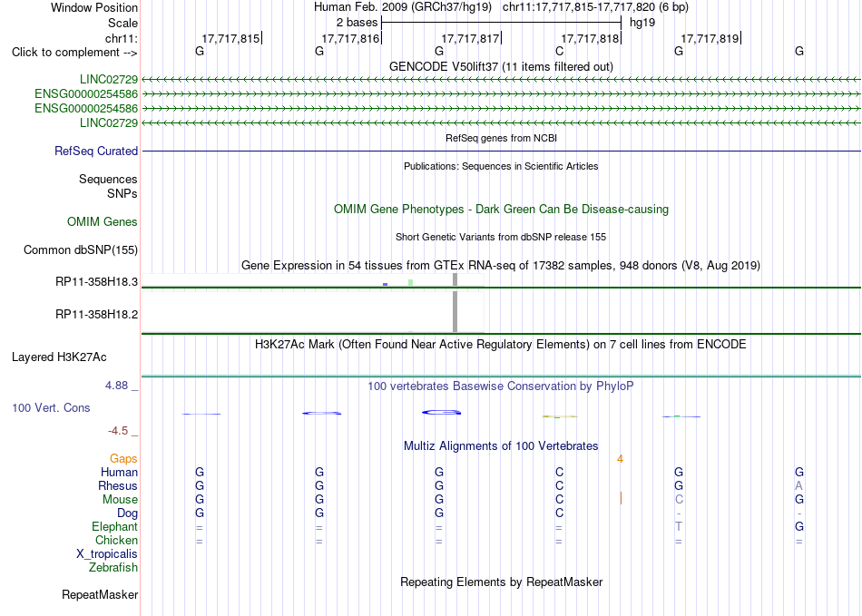Select the Rhesus species label
The width and height of the screenshot is (862, 616).
(x=118, y=485)
